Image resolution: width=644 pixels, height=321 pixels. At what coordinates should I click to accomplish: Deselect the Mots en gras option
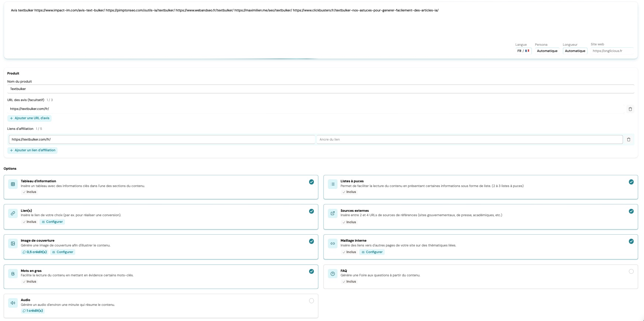point(311,271)
